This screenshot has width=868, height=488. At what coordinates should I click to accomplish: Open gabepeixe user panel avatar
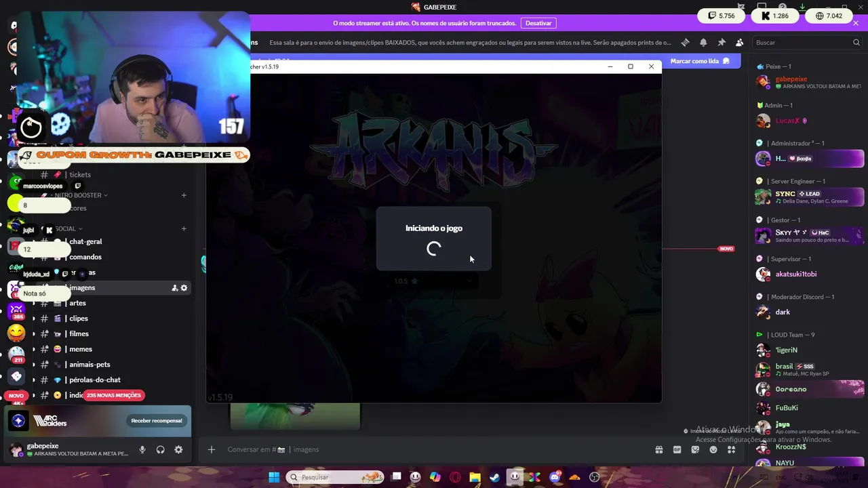click(16, 449)
